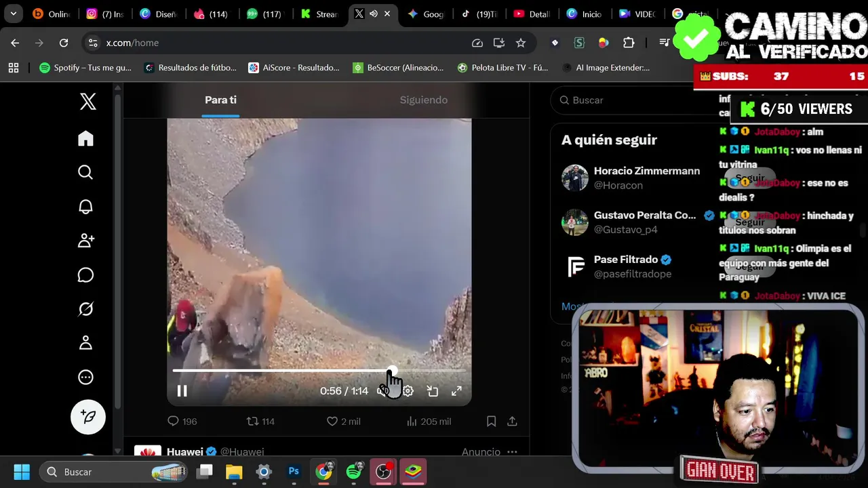The image size is (868, 488).
Task: Open Notifications bell in sidebar
Action: pyautogui.click(x=85, y=207)
